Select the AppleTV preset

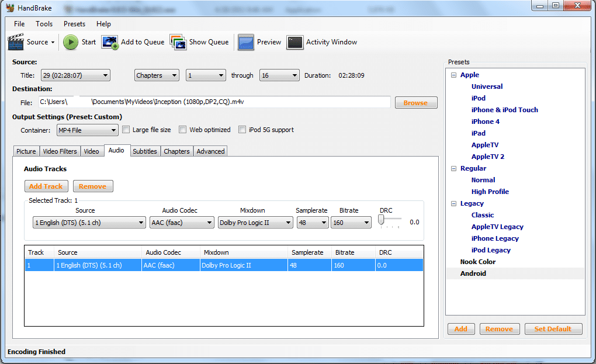click(484, 145)
